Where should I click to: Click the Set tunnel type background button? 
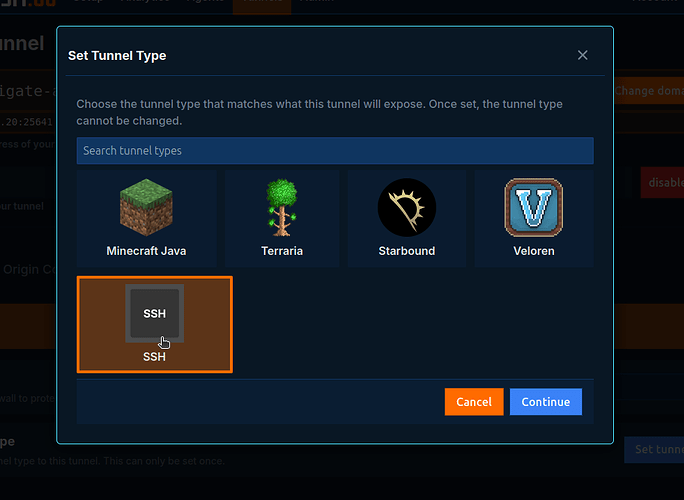[x=654, y=449]
